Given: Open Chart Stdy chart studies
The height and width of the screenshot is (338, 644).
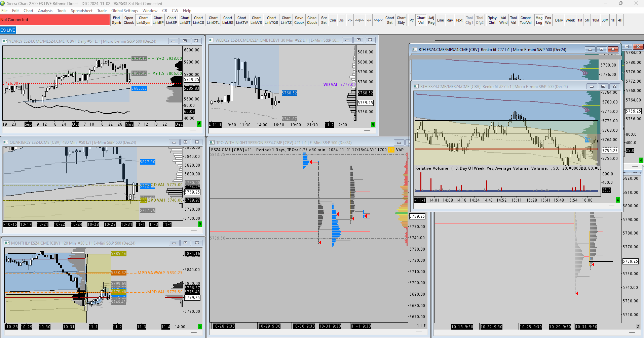Looking at the screenshot, I should 401,20.
